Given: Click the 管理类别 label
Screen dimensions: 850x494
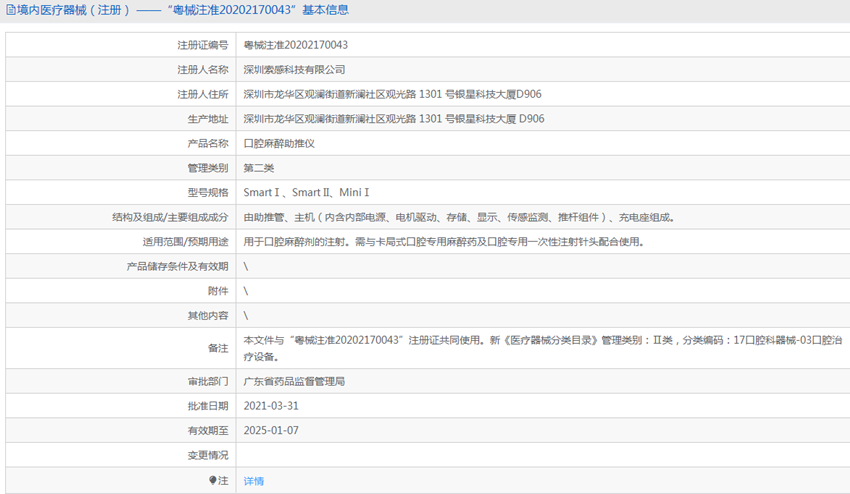Looking at the screenshot, I should pos(208,168).
